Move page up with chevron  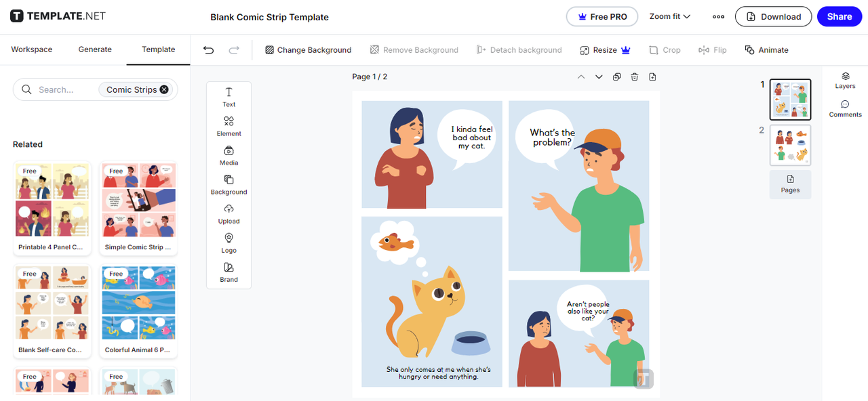tap(581, 77)
